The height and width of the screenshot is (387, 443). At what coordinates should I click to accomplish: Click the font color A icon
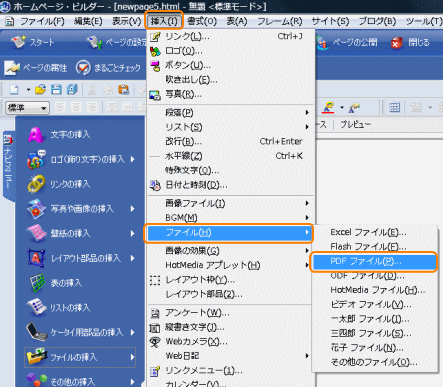click(328, 107)
